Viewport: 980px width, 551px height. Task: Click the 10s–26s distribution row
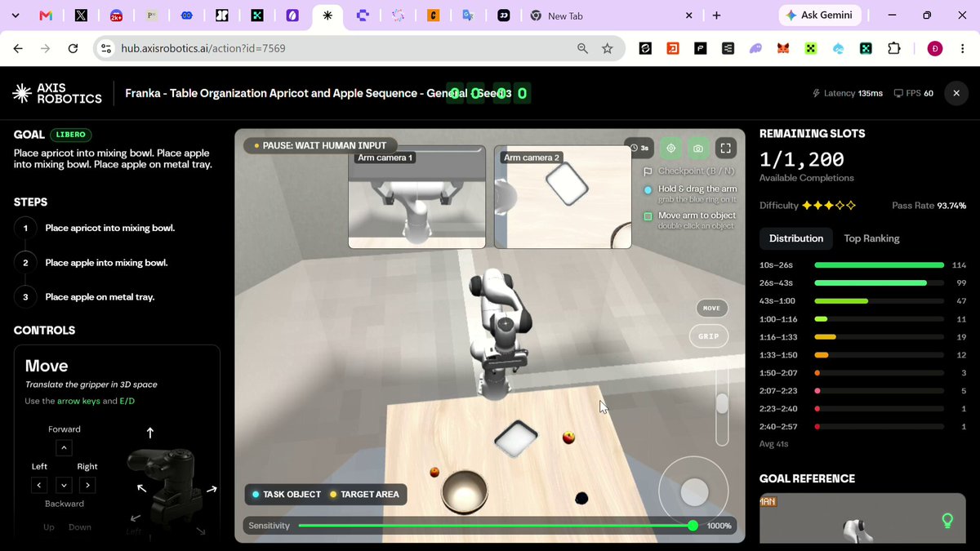coord(863,265)
